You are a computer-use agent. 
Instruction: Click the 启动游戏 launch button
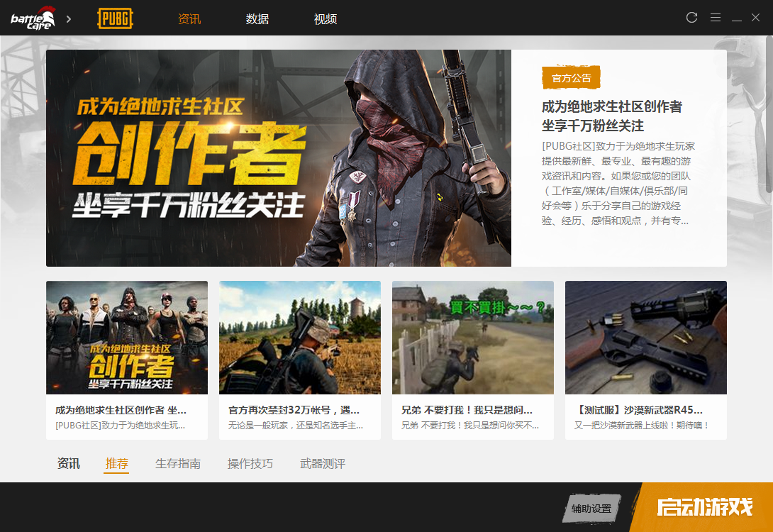(x=702, y=507)
